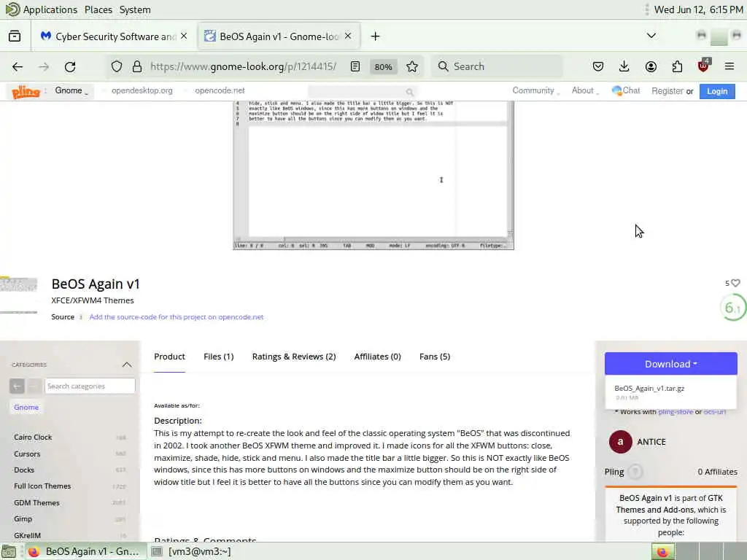This screenshot has height=560, width=747.
Task: Open the Pocket save icon
Action: (598, 66)
